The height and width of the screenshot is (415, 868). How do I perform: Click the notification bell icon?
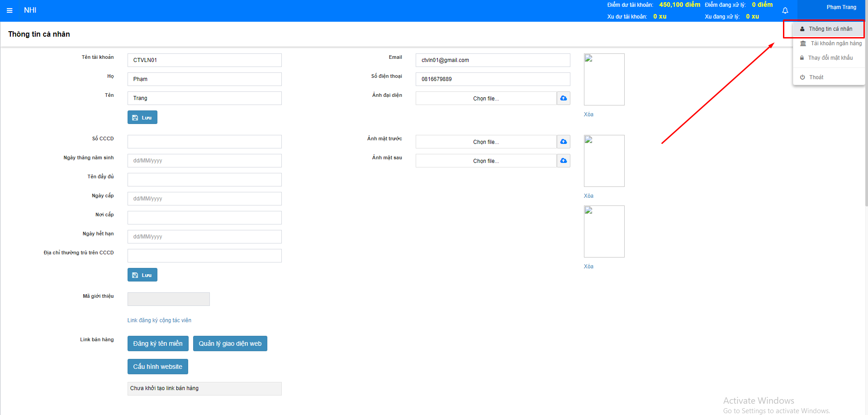coord(785,10)
